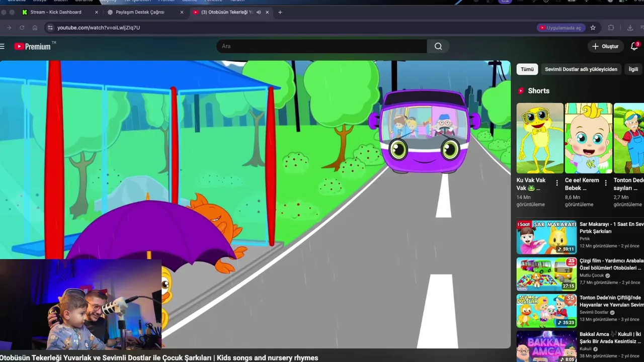644x362 pixels.
Task: Open the Pırtık channel name
Action: (585, 239)
